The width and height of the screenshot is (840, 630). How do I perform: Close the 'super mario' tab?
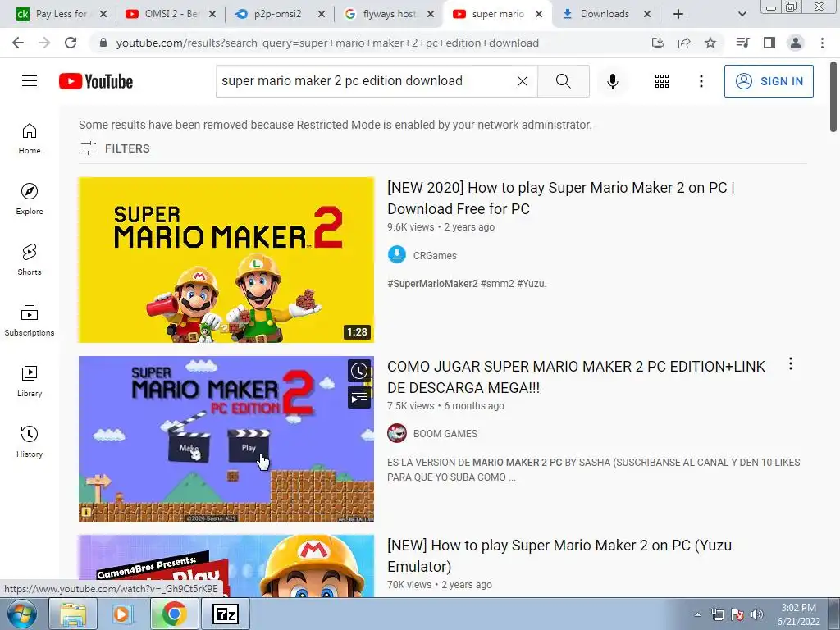539,15
